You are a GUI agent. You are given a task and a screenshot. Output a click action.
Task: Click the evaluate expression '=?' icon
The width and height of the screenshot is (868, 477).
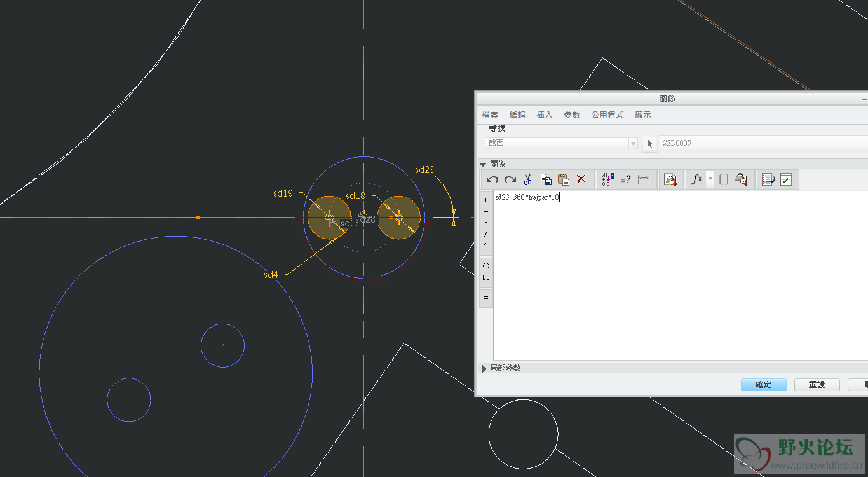(625, 179)
